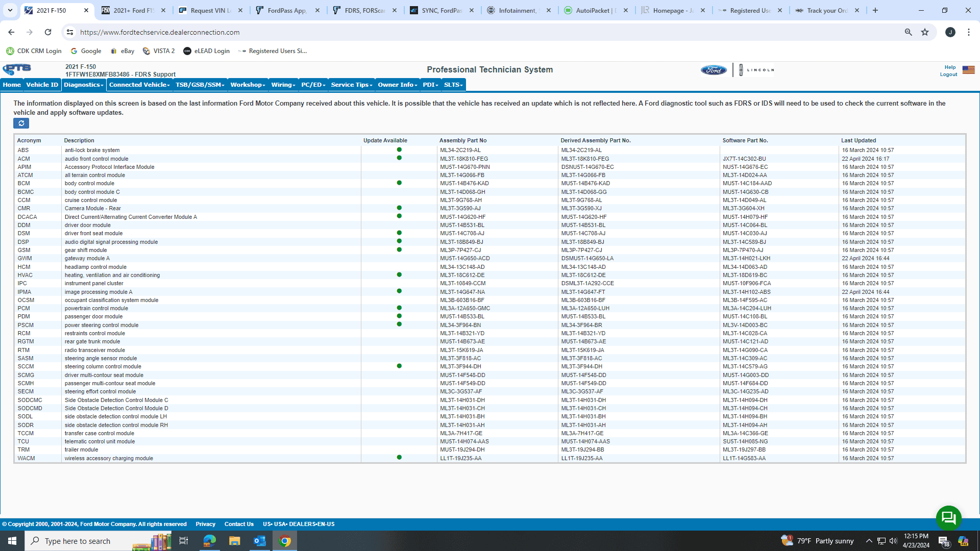Image resolution: width=980 pixels, height=551 pixels.
Task: Reload the page with browser refresh
Action: tap(48, 32)
